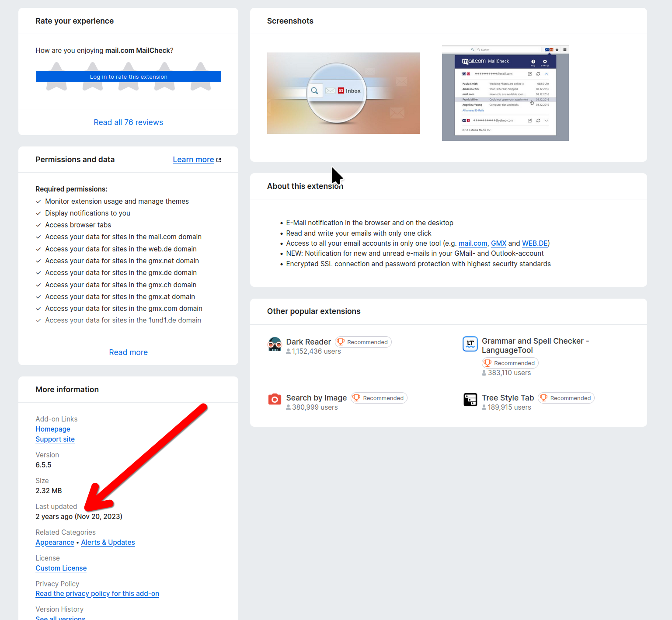The width and height of the screenshot is (672, 620).
Task: Click the fifth rating star
Action: 201,77
